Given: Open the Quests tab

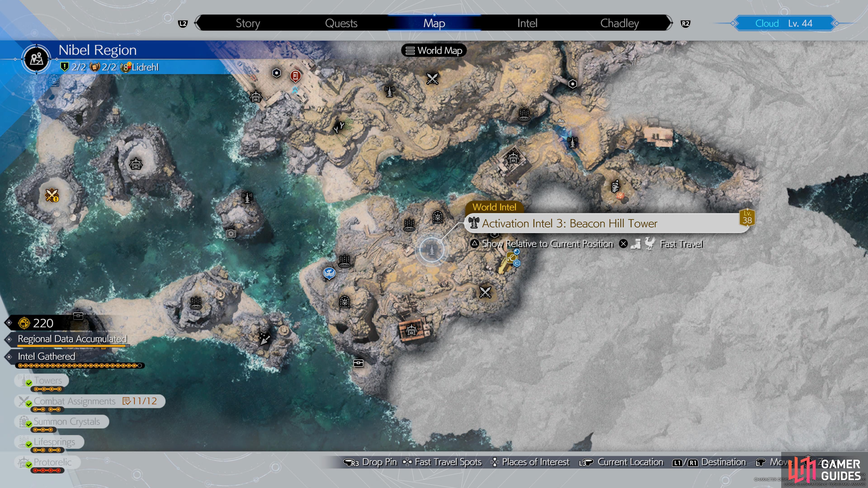Looking at the screenshot, I should (341, 23).
